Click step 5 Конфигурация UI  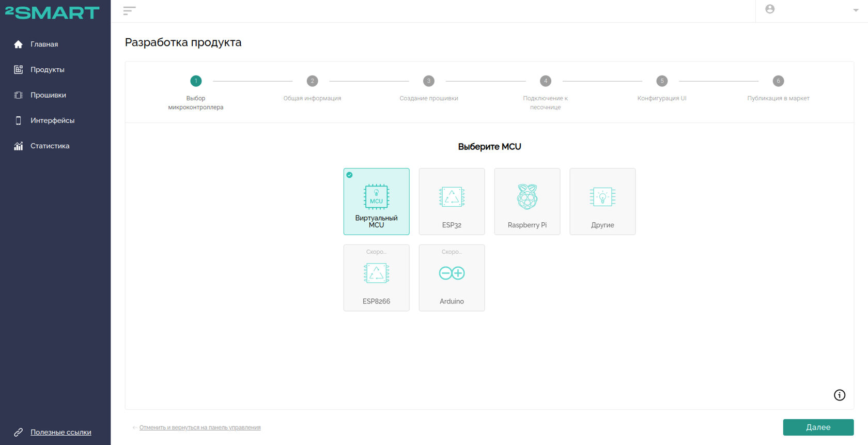[662, 89]
